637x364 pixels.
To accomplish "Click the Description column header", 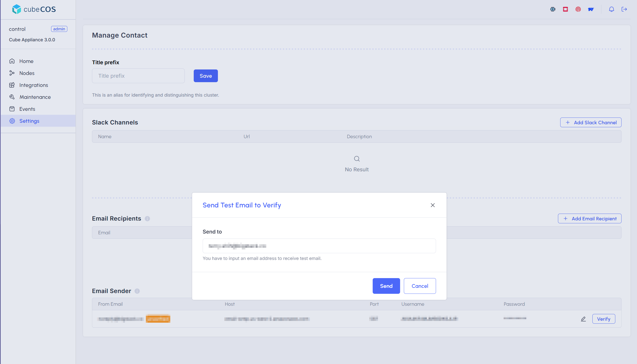I will tap(359, 136).
